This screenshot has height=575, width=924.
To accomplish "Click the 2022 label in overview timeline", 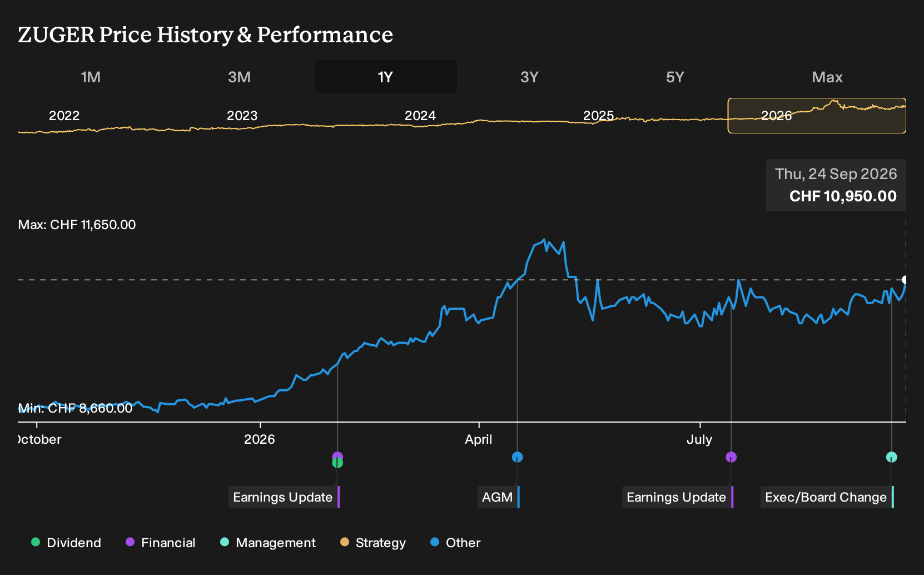I will [64, 116].
